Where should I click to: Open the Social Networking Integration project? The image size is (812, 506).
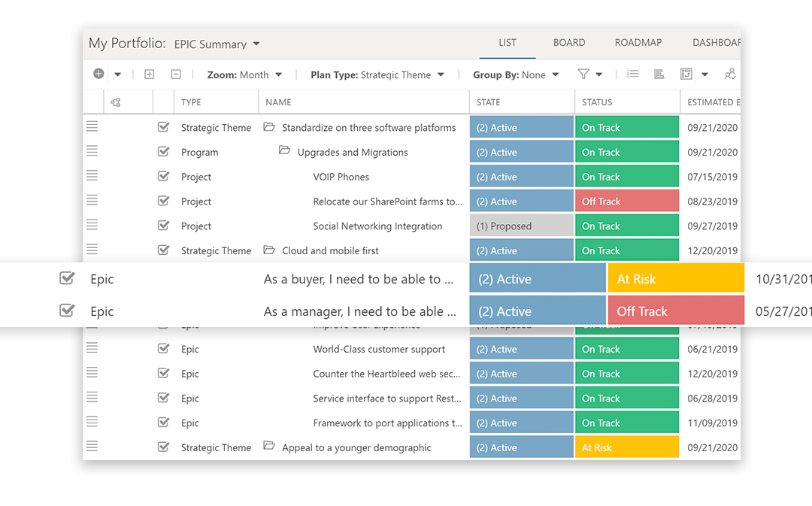tap(377, 226)
